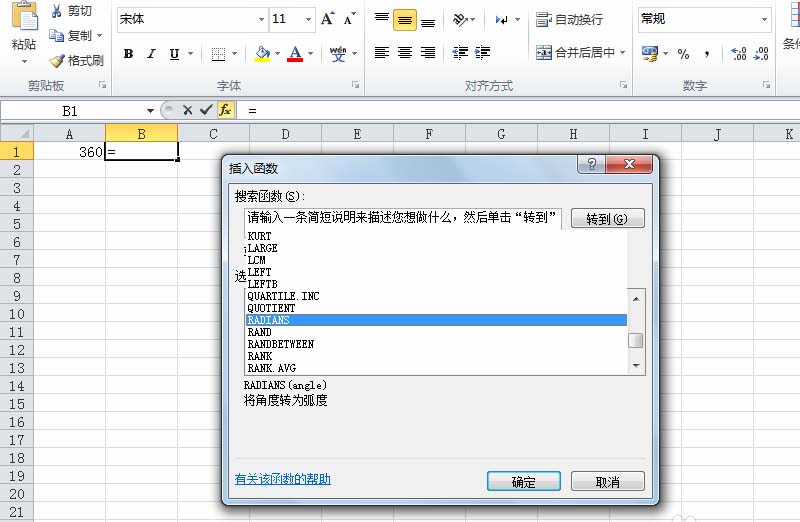Open 有关该函数的帮助 link
This screenshot has width=800, height=522.
click(283, 479)
